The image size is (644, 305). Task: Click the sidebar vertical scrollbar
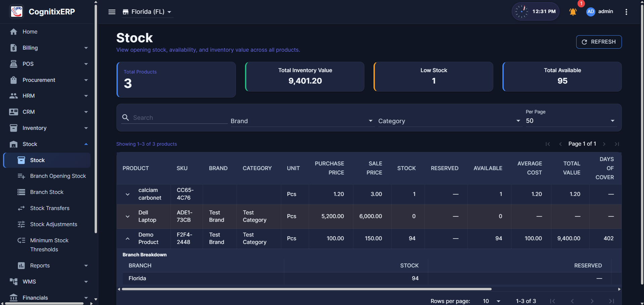tap(96, 119)
